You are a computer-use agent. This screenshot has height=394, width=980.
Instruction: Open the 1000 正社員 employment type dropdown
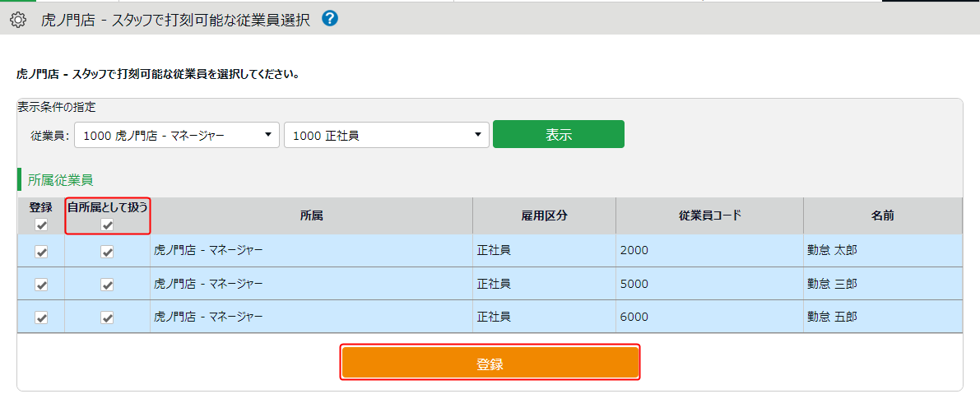coord(386,135)
